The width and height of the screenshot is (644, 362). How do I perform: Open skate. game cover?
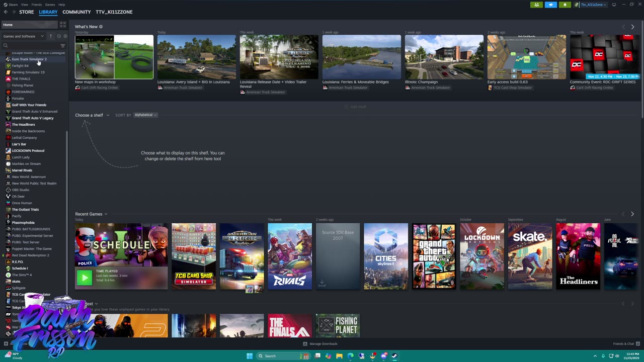click(x=530, y=256)
